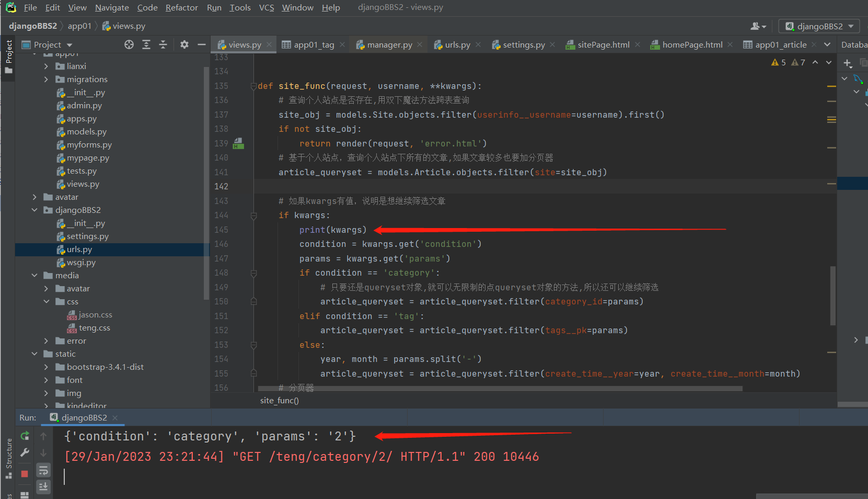Image resolution: width=868 pixels, height=499 pixels.
Task: Switch to the settings.py editor tab
Action: pyautogui.click(x=523, y=44)
